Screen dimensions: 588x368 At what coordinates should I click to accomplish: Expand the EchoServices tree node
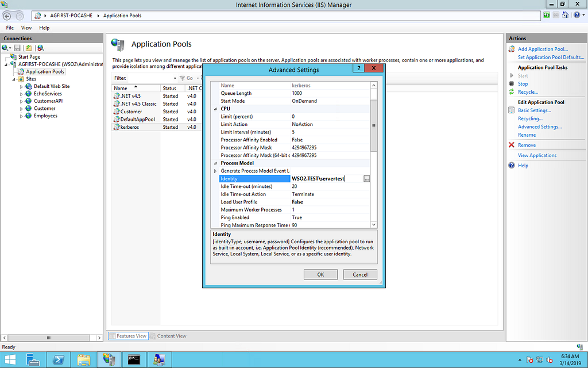[x=21, y=94]
